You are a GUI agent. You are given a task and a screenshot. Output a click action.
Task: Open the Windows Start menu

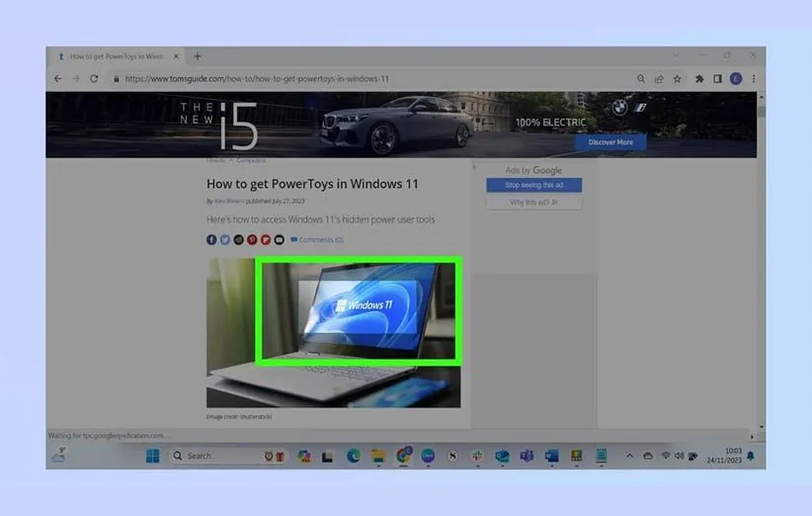(153, 456)
